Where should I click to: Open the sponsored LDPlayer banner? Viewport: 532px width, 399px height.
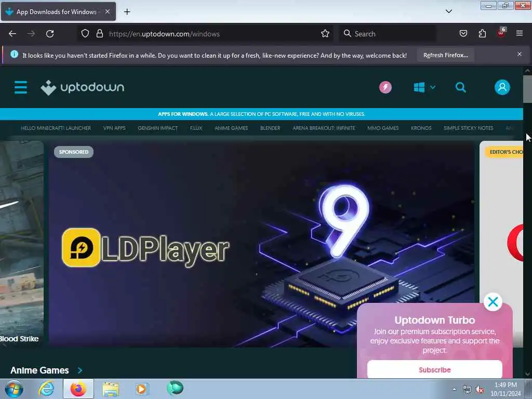point(261,244)
